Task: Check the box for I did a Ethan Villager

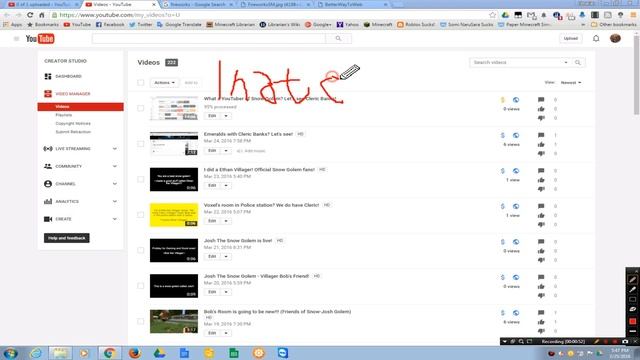Action: pos(140,179)
